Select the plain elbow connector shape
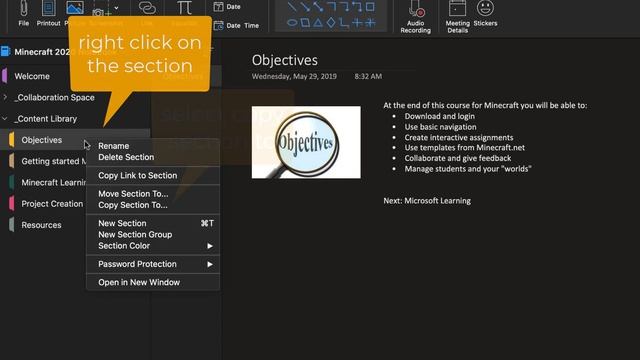Image resolution: width=640 pixels, height=360 pixels. pos(331,7)
